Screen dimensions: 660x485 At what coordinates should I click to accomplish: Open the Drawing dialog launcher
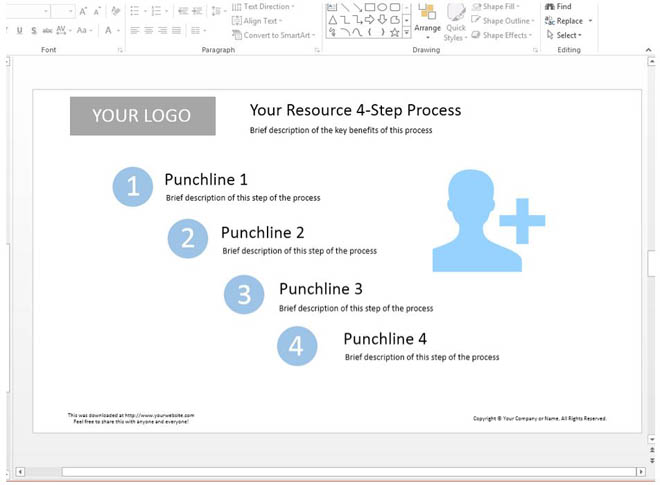[x=535, y=50]
